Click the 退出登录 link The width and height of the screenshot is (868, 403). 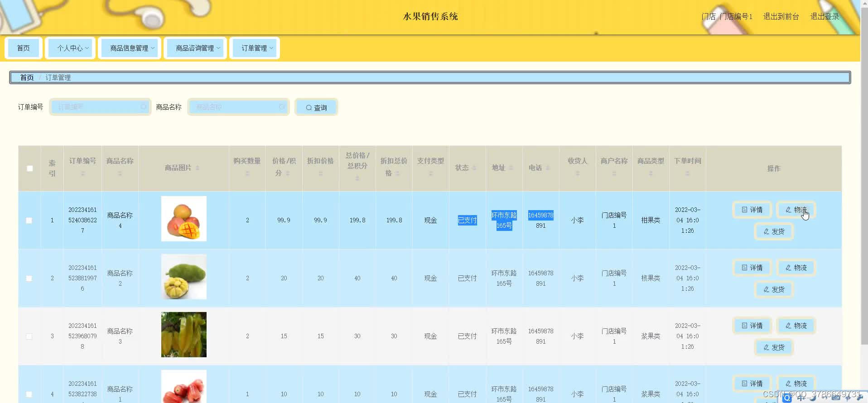pos(825,16)
